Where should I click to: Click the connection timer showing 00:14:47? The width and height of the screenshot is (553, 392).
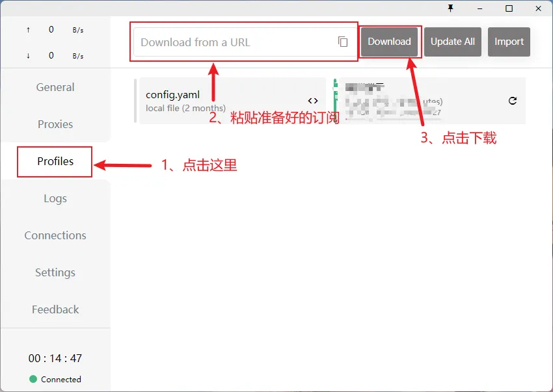tap(55, 358)
